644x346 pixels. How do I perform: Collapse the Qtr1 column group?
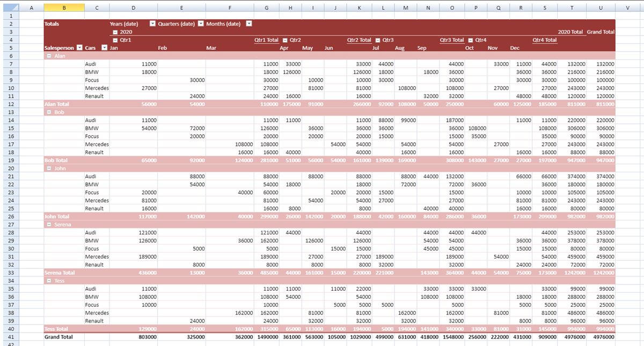click(x=115, y=40)
